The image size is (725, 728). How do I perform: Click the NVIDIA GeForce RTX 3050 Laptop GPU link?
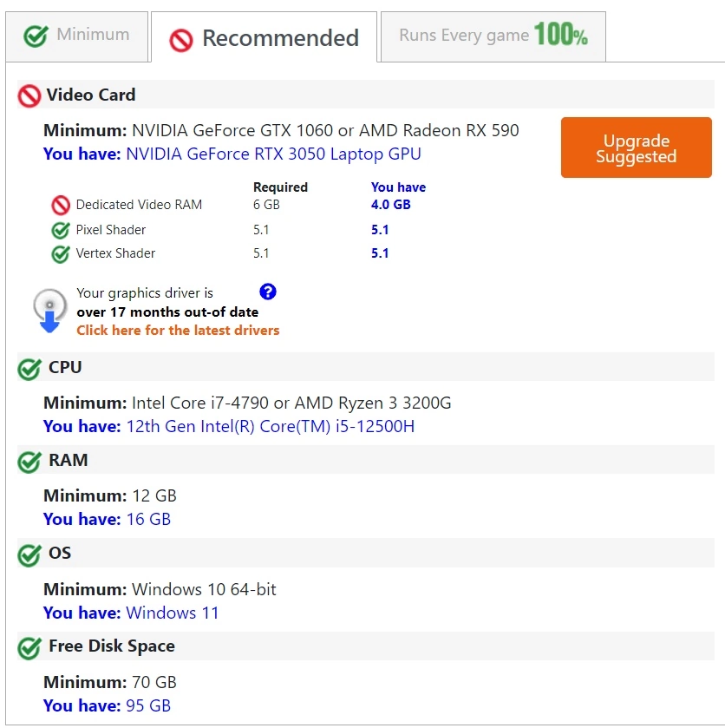click(x=273, y=154)
